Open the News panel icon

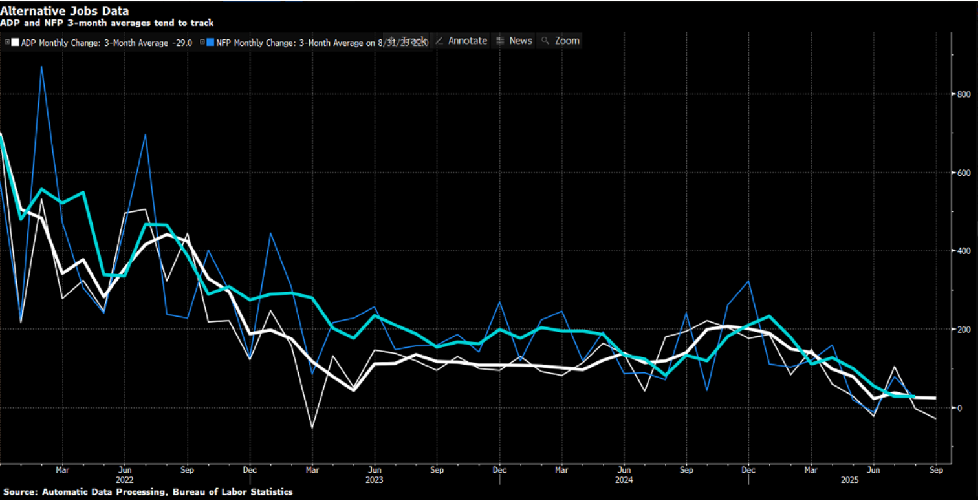tap(500, 41)
